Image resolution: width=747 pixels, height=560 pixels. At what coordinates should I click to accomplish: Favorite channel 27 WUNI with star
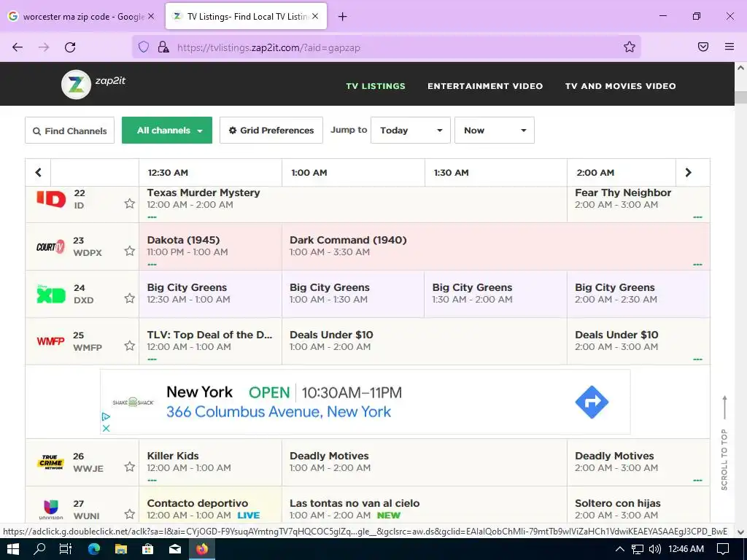(x=130, y=514)
